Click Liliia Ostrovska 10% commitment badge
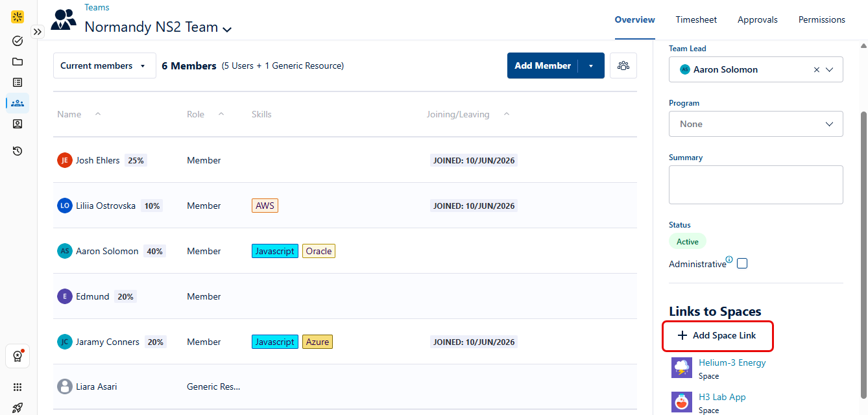 (x=152, y=206)
